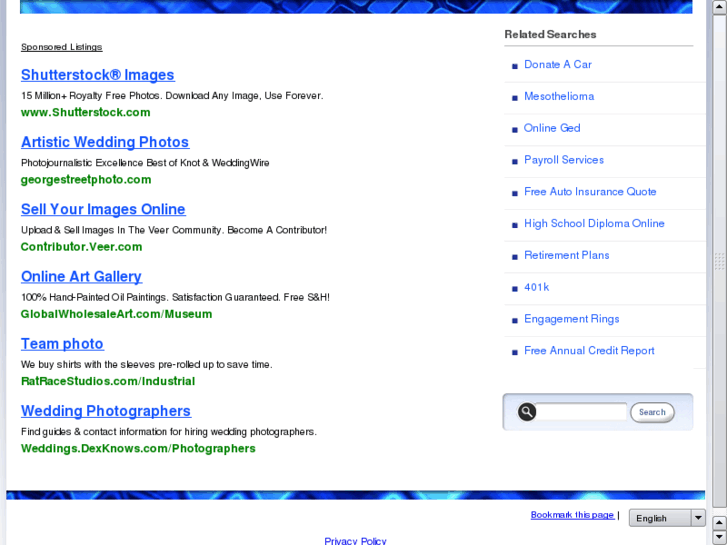
Task: Visit RatRaceStudios.com/Industrial URL
Action: [108, 382]
